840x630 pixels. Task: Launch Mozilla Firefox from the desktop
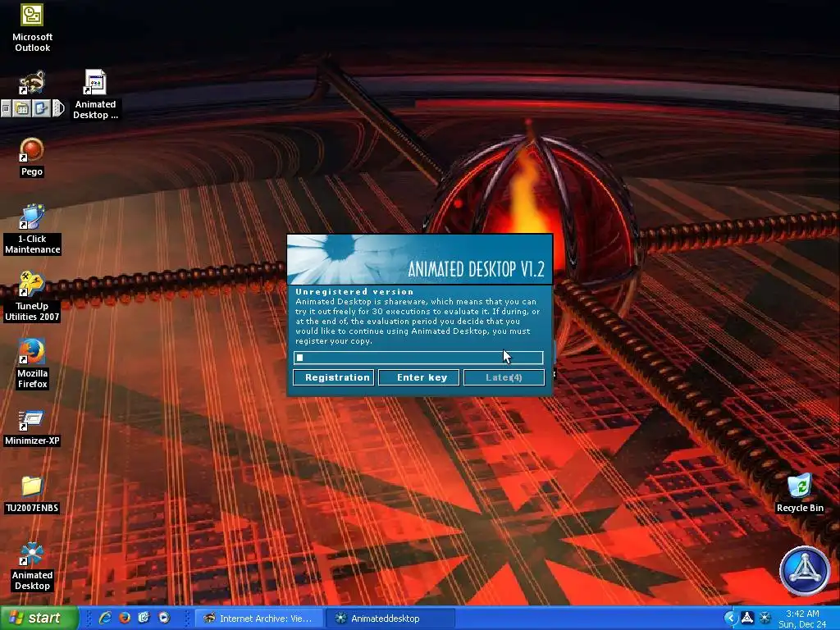click(32, 363)
